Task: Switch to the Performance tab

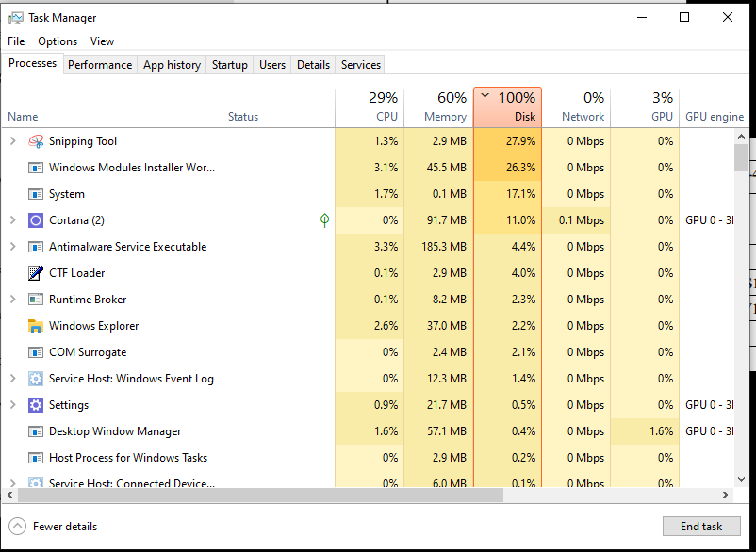Action: click(x=100, y=65)
